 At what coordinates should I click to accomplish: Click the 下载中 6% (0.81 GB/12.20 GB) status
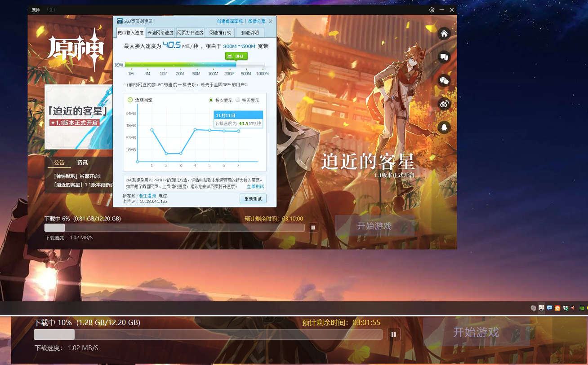[x=82, y=219]
